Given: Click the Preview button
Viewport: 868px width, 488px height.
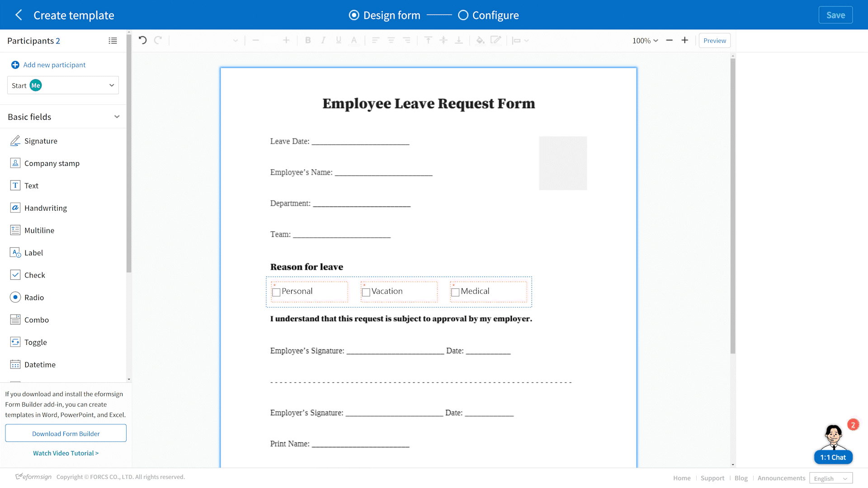Looking at the screenshot, I should (x=714, y=41).
